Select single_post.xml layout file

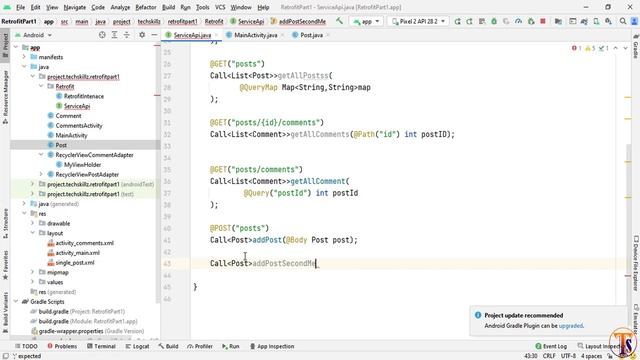tap(75, 263)
